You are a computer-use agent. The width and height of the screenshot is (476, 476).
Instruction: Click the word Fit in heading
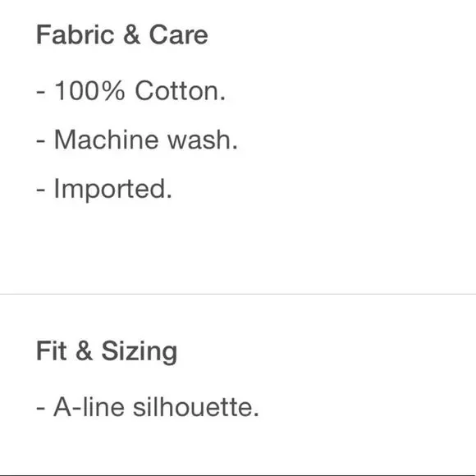[52, 351]
